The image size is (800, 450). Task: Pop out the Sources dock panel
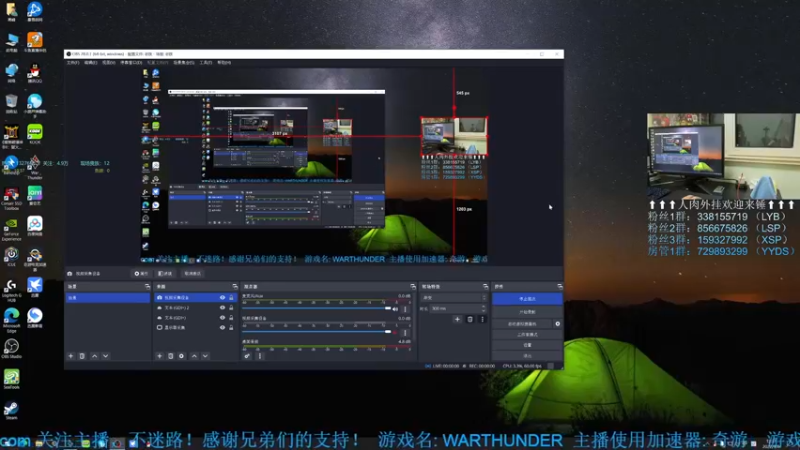[x=235, y=287]
